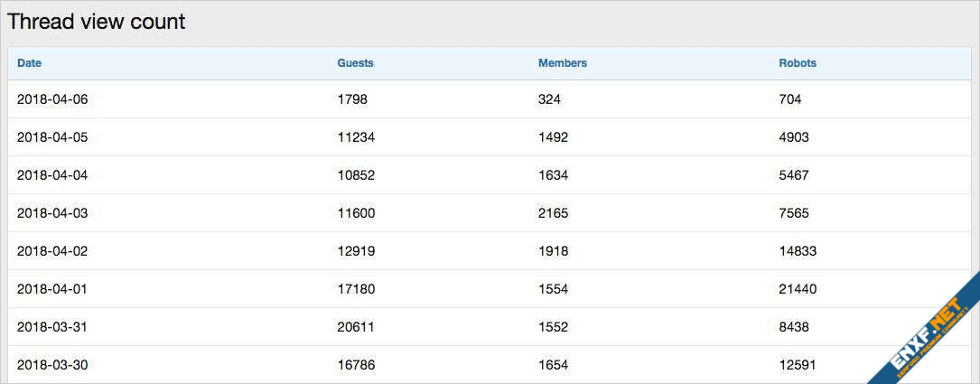Screen dimensions: 980x384
Task: Select the 2018-03-31 date cell
Action: click(52, 327)
